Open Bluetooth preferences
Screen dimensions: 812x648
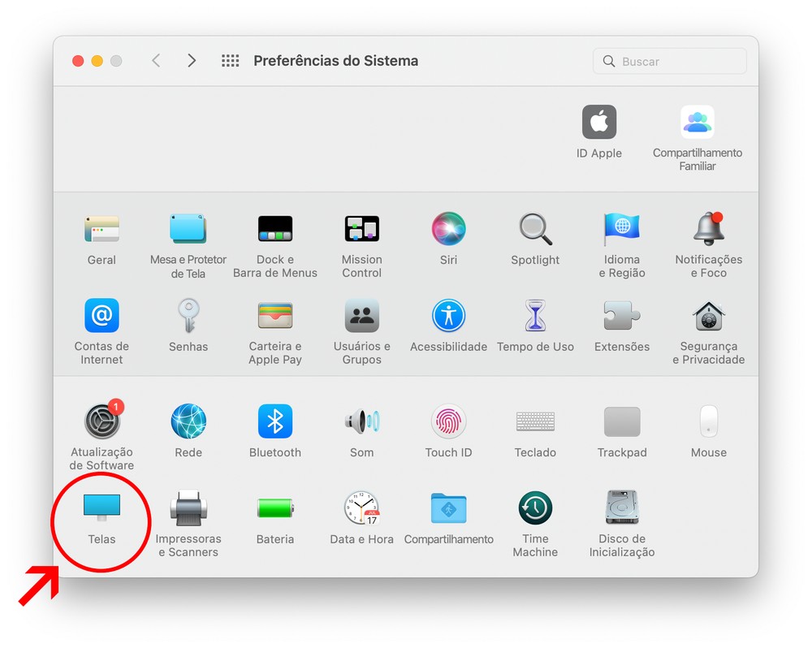[x=275, y=421]
